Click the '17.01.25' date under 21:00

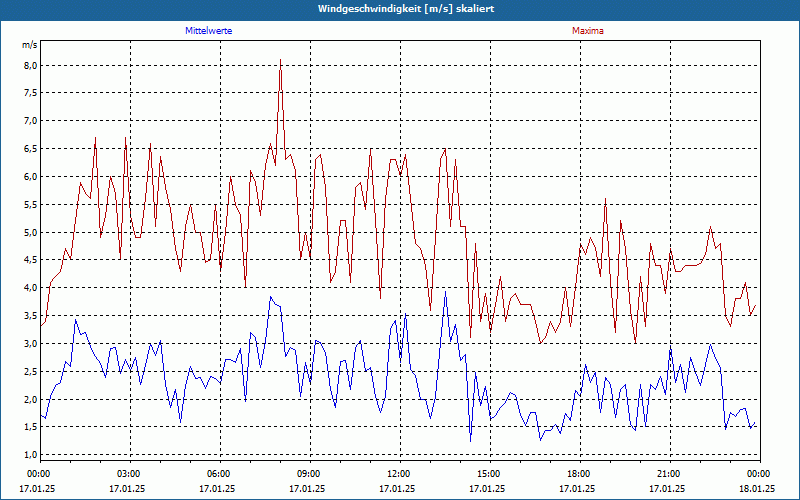point(667,489)
